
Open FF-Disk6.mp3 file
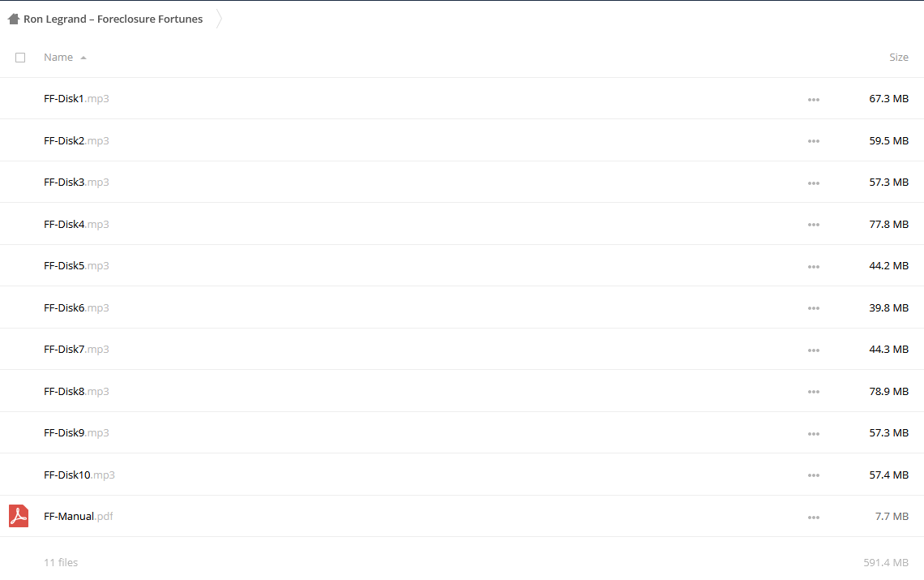point(76,307)
